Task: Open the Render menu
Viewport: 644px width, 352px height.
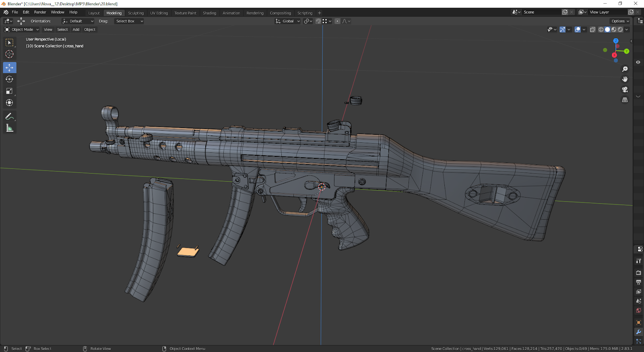Action: click(x=40, y=12)
